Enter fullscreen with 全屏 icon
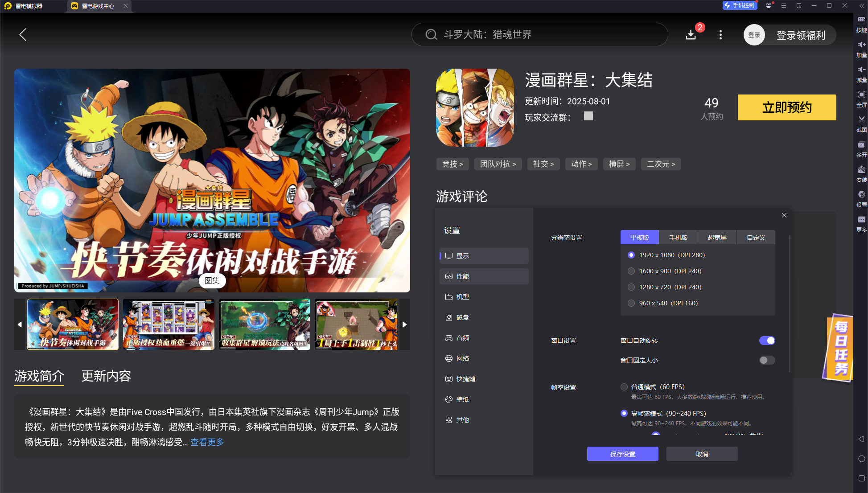 (x=861, y=99)
